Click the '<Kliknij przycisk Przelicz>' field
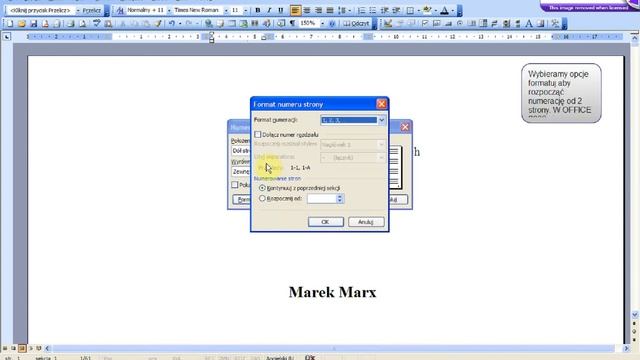 coord(40,10)
